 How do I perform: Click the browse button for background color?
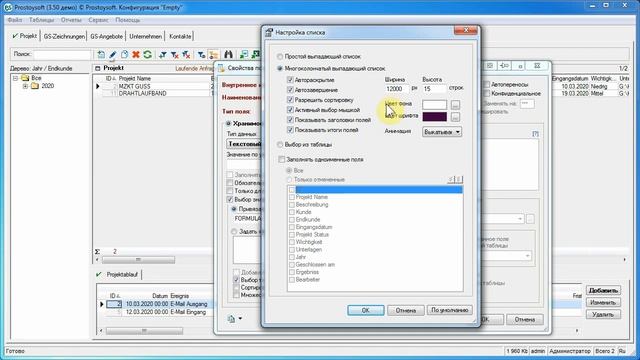(x=456, y=105)
